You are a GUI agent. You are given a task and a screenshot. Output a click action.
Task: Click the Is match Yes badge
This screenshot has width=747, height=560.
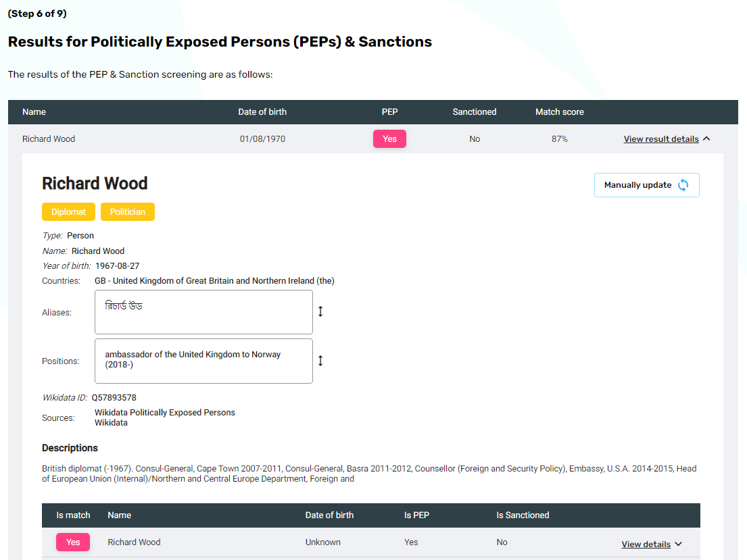(x=73, y=542)
